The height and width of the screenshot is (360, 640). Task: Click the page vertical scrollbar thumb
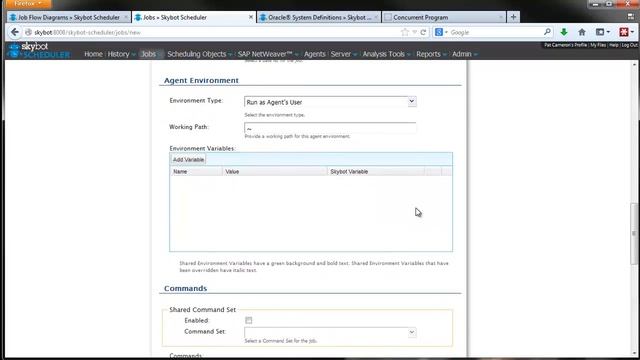[634, 233]
